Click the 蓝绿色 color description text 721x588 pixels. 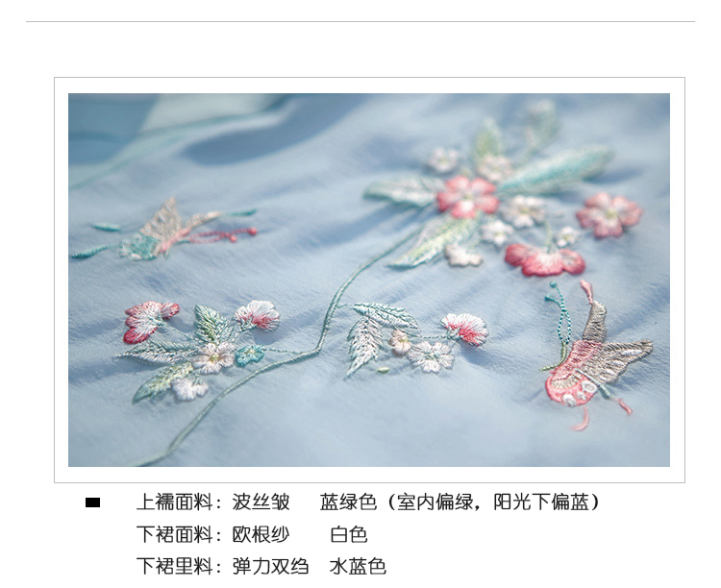pos(348,502)
